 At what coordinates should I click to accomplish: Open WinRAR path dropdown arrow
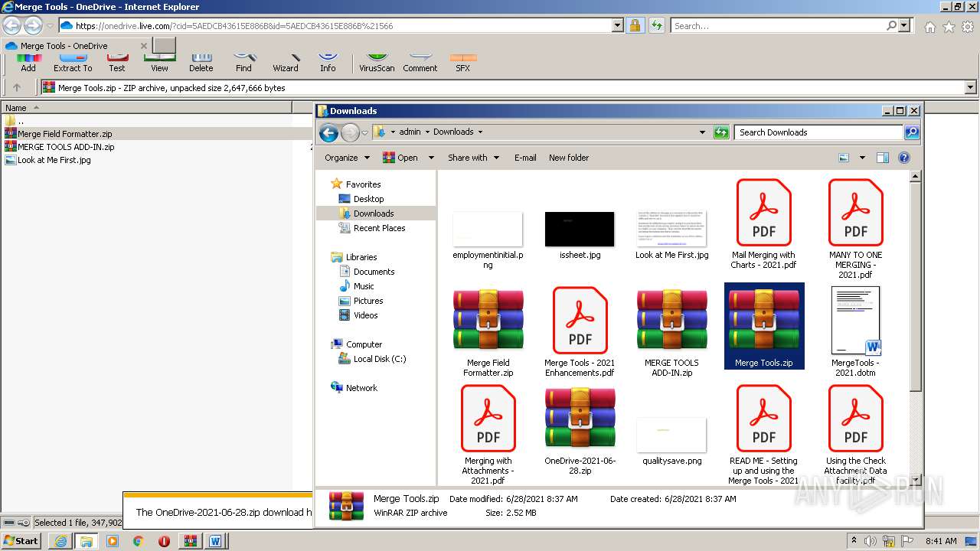(x=971, y=88)
